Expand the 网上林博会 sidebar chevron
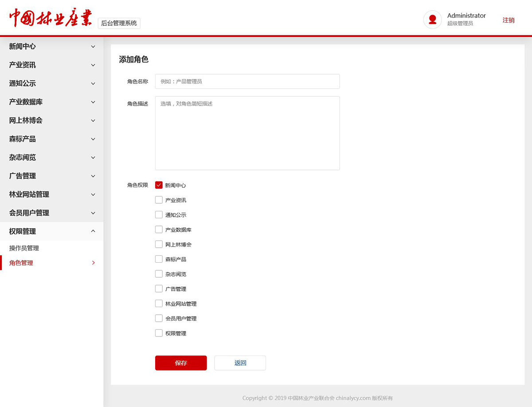This screenshot has width=532, height=407. coord(93,121)
